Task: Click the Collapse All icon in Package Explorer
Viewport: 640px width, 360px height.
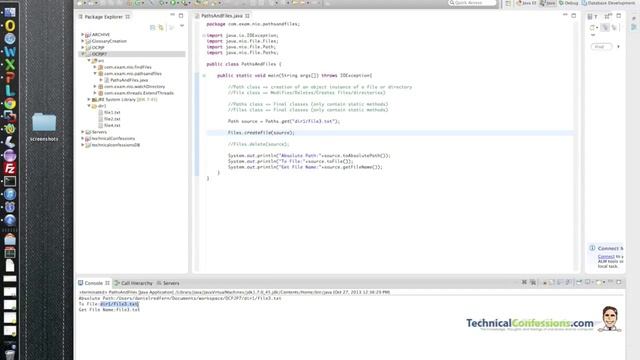Action: [x=153, y=27]
